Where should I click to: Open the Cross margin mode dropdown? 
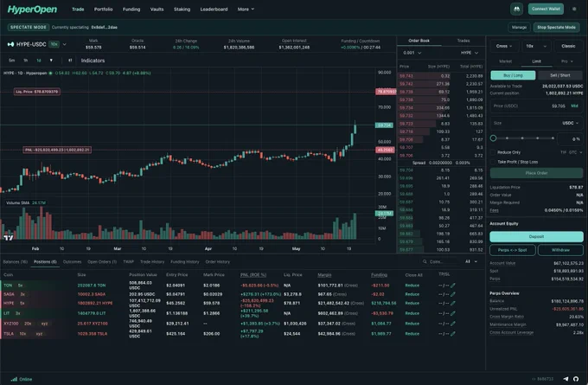coord(504,46)
